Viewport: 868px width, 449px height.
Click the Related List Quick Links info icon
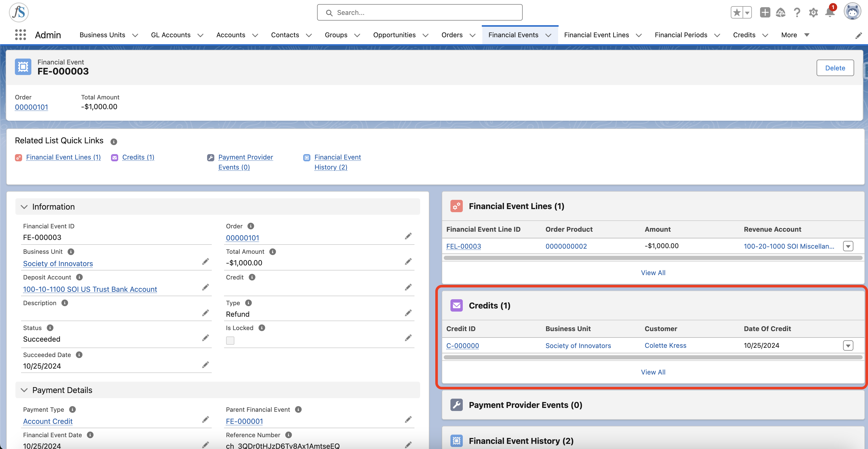114,142
